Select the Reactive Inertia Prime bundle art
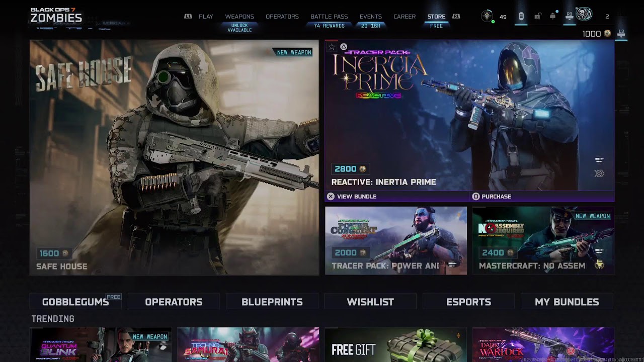644x362 pixels. 469,115
